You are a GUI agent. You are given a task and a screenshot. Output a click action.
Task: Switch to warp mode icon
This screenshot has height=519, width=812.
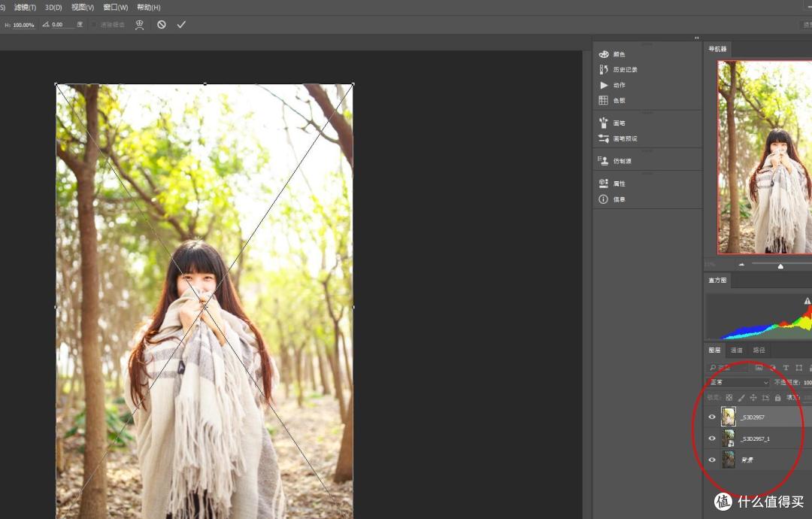click(x=139, y=24)
